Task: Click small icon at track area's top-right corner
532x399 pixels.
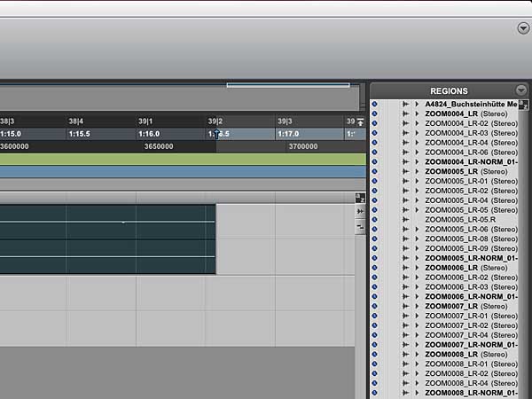Action: point(360,199)
